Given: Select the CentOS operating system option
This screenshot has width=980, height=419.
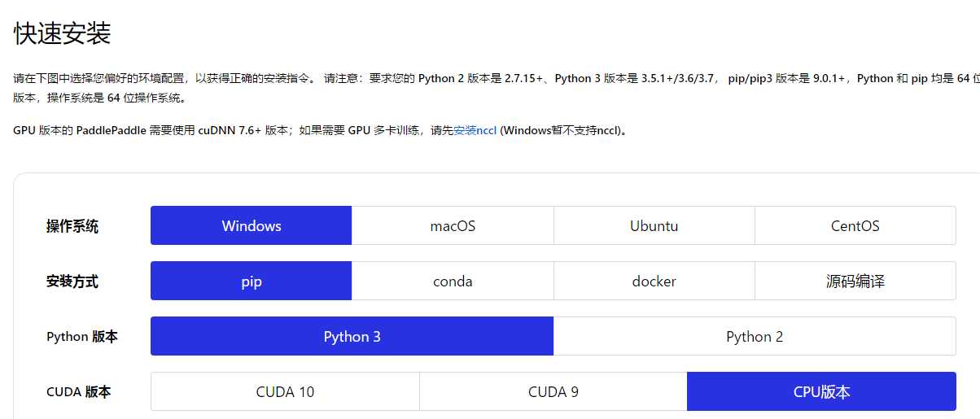Looking at the screenshot, I should tap(855, 225).
